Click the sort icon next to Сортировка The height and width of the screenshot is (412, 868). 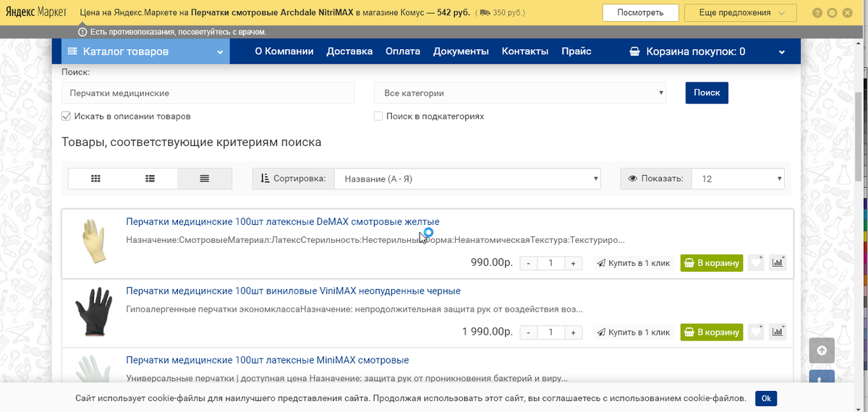264,179
